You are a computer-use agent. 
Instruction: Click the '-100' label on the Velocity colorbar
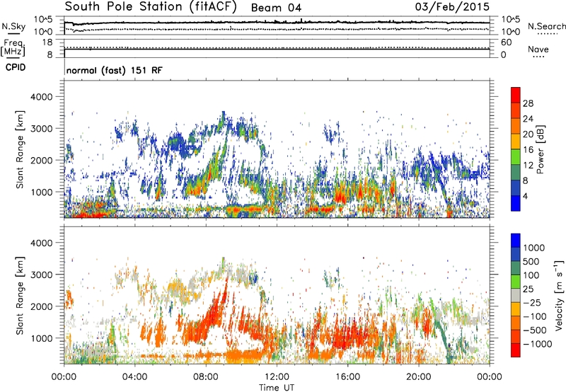(x=535, y=316)
